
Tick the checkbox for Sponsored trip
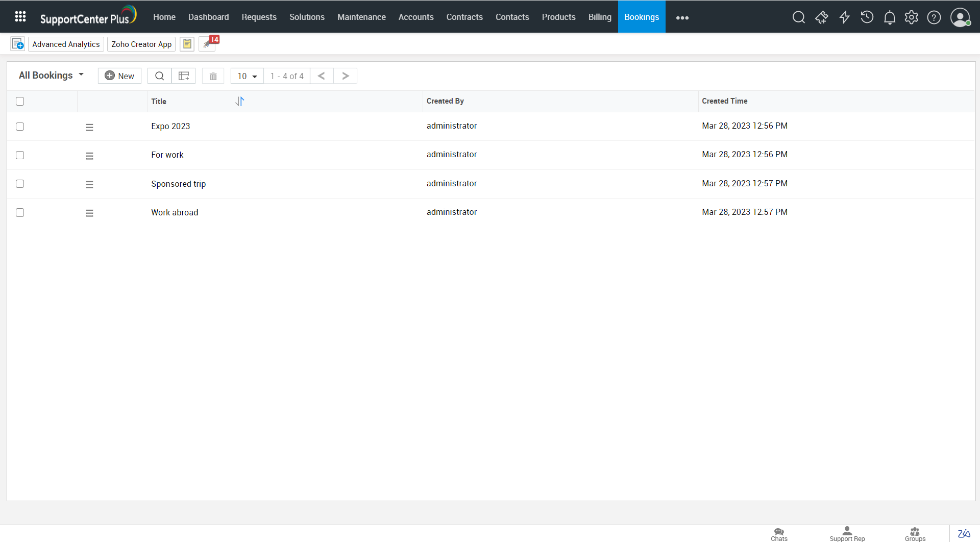pos(20,184)
